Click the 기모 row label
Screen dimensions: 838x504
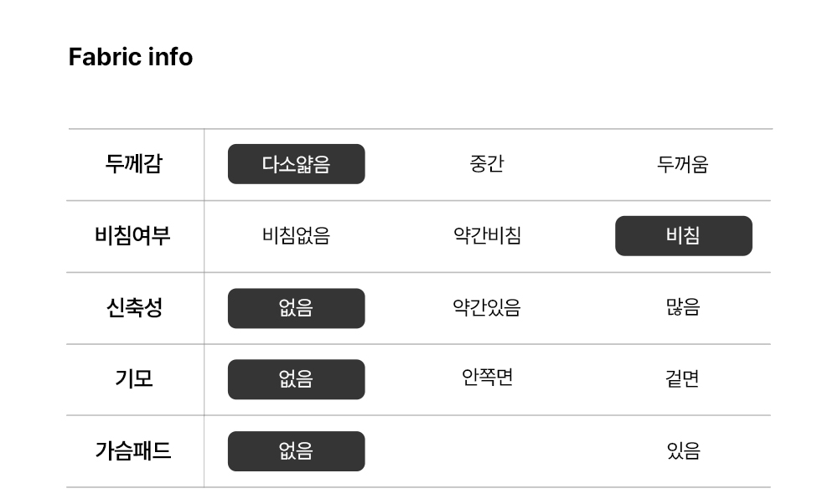134,378
